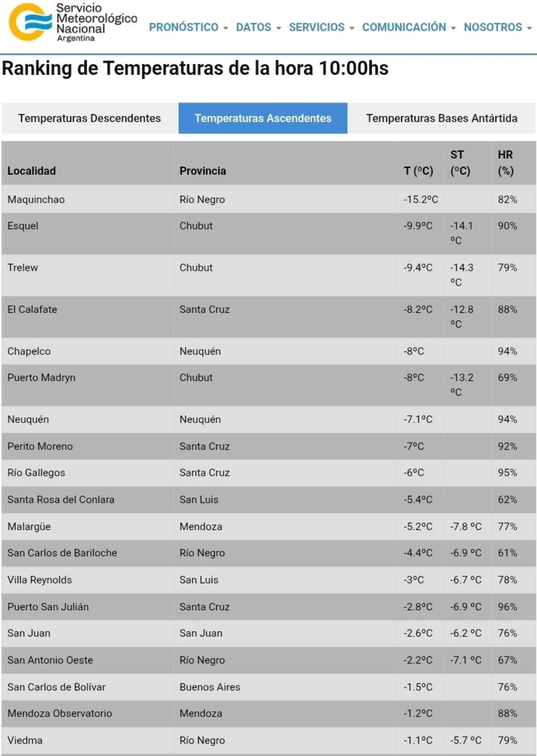
Task: Select the Maquinchao row
Action: tap(36, 200)
